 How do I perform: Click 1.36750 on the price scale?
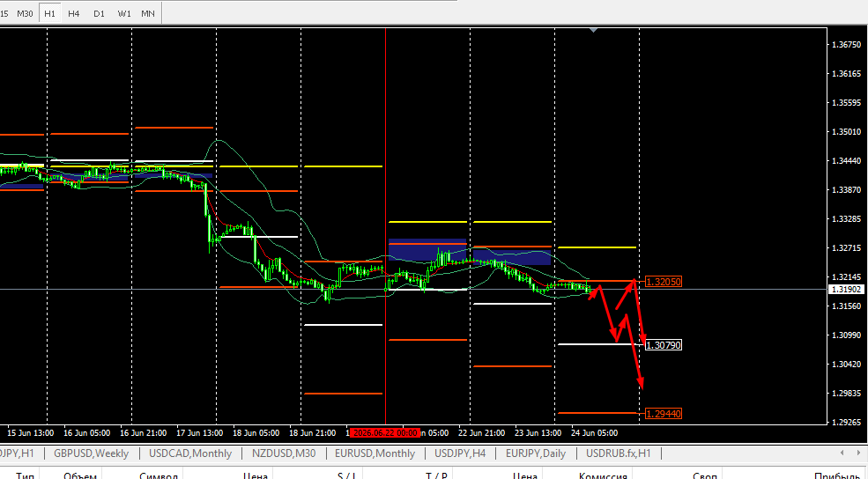[x=847, y=44]
